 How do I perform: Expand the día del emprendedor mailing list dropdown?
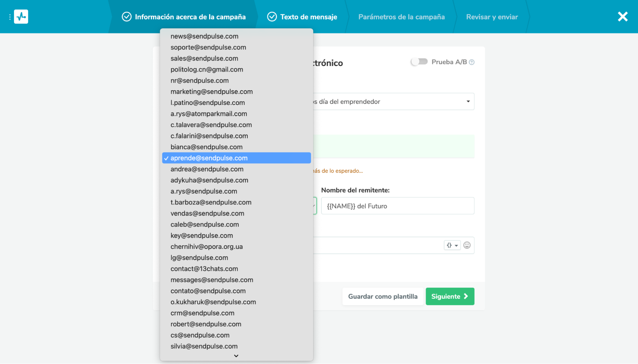point(468,101)
